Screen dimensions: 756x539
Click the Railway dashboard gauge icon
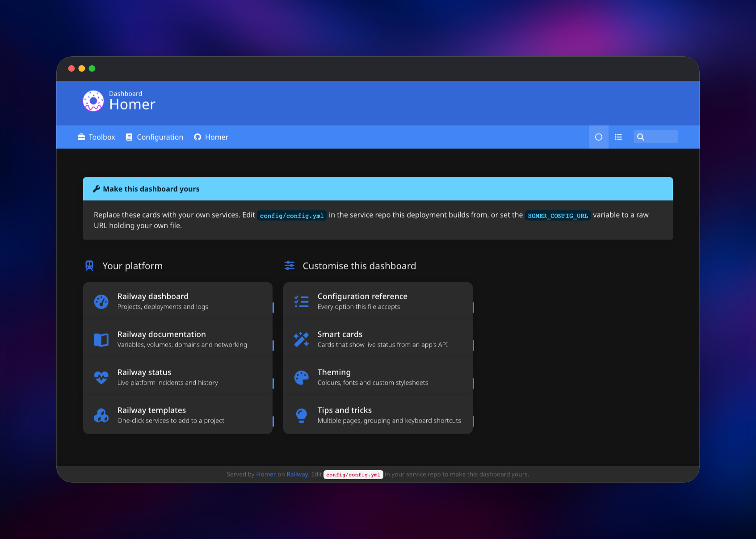pos(101,301)
